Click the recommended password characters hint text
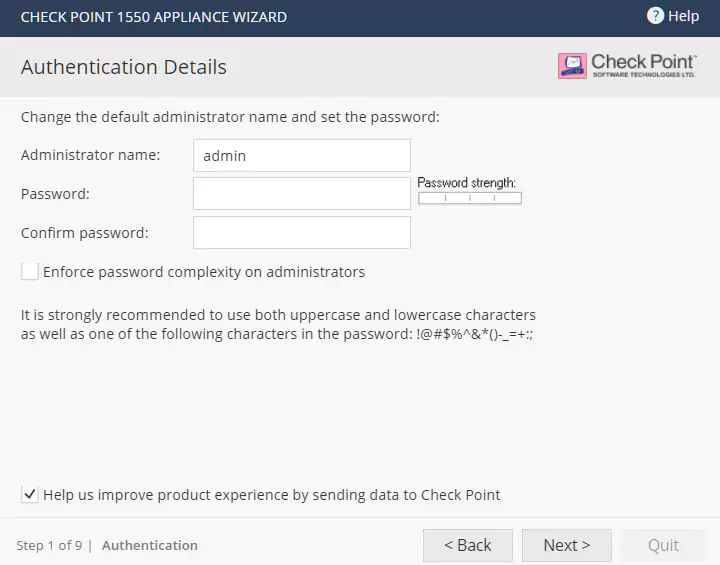 [x=278, y=324]
